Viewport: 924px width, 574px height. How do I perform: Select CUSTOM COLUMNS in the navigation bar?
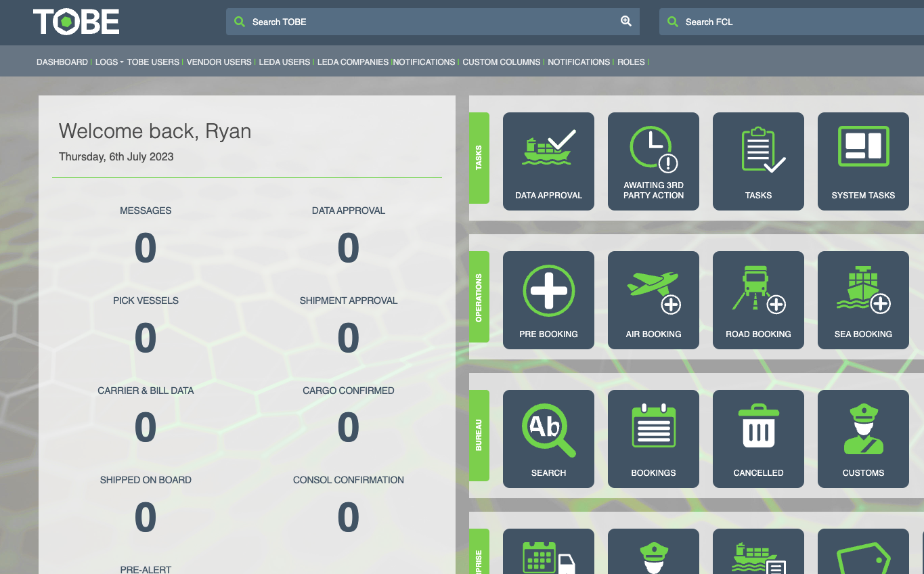pos(501,62)
